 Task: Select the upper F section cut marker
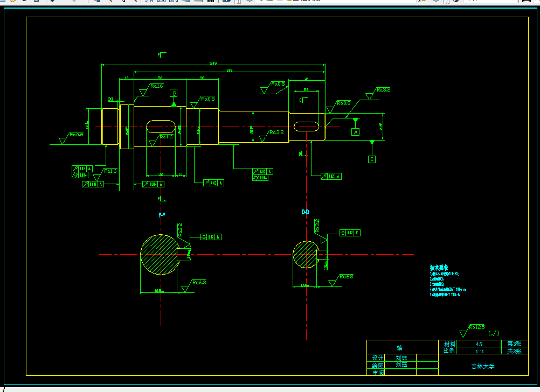(x=162, y=54)
